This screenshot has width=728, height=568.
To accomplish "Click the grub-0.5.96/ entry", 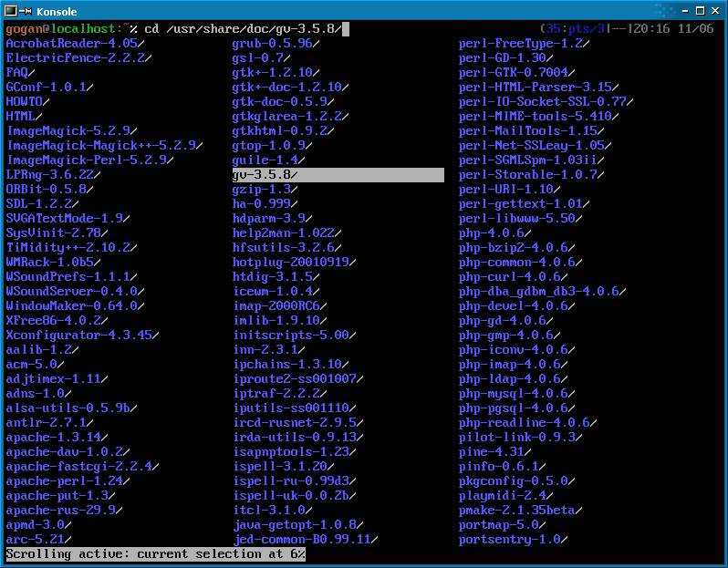I will click(x=276, y=44).
